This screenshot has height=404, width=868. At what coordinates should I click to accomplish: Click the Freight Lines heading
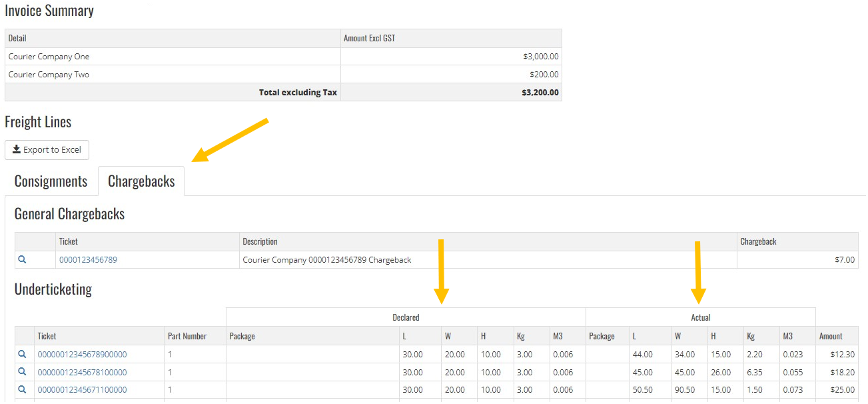[38, 122]
